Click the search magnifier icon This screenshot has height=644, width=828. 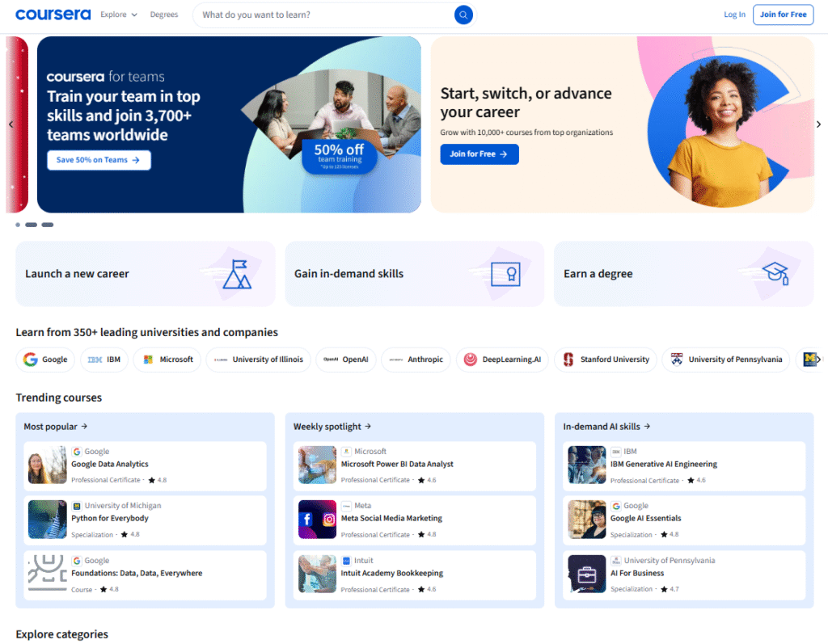point(463,15)
